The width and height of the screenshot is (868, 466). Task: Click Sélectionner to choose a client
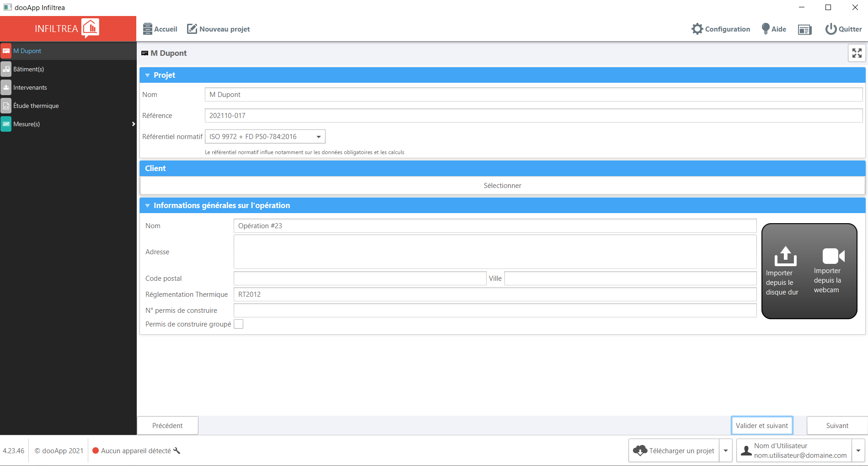pos(503,186)
